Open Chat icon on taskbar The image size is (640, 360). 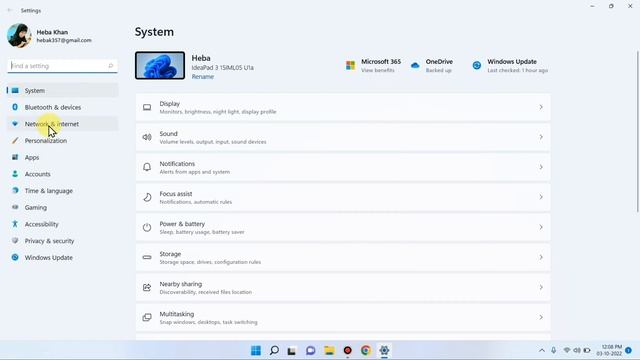click(x=311, y=350)
